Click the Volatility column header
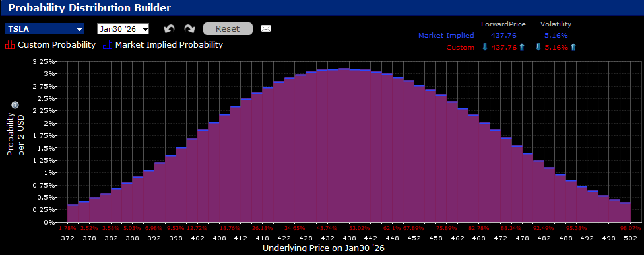 pyautogui.click(x=556, y=24)
